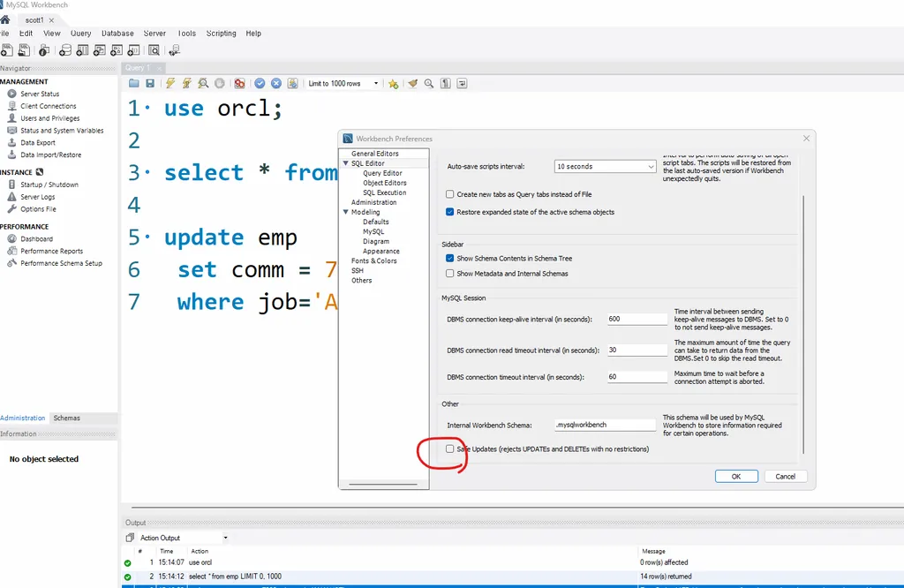Viewport: 904px width, 588px height.
Task: Open the Edit menu
Action: click(26, 34)
